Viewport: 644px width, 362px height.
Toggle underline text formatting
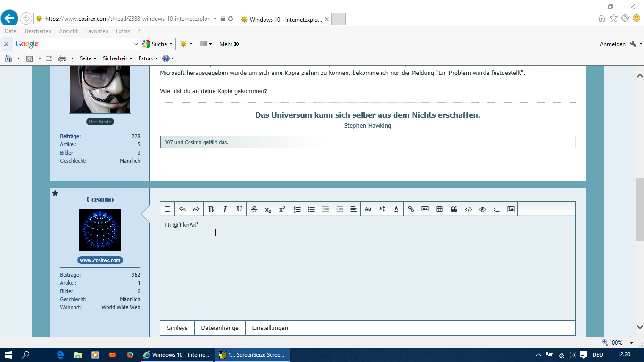(239, 209)
